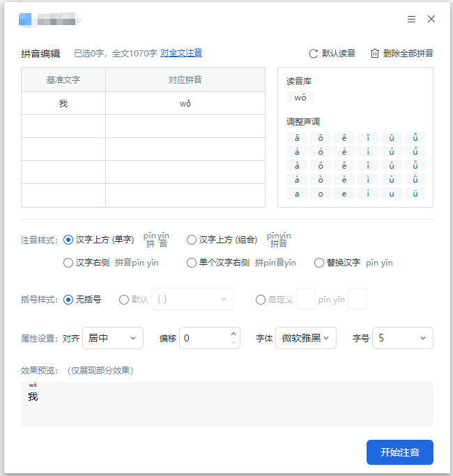
Task: Pick tone letter í
Action: click(368, 151)
